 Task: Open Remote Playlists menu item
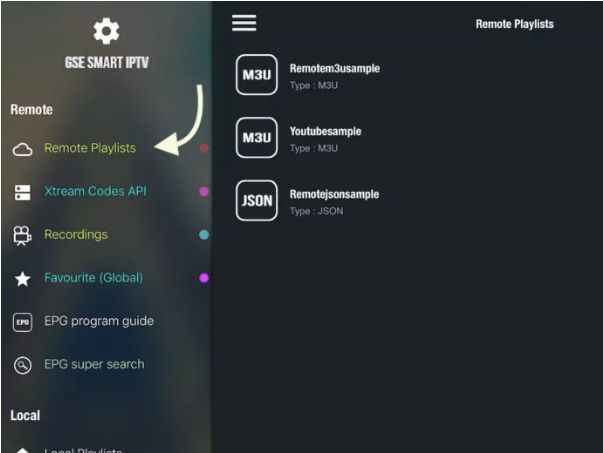pos(90,148)
